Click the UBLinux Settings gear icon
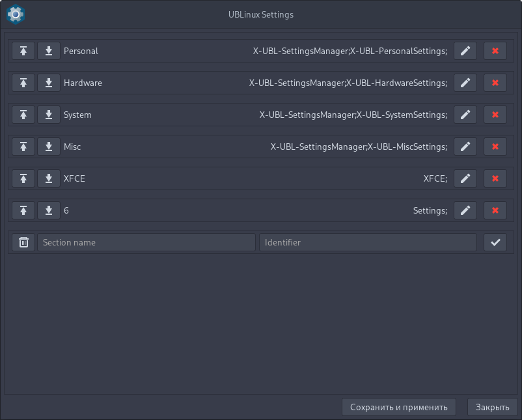 coord(15,14)
